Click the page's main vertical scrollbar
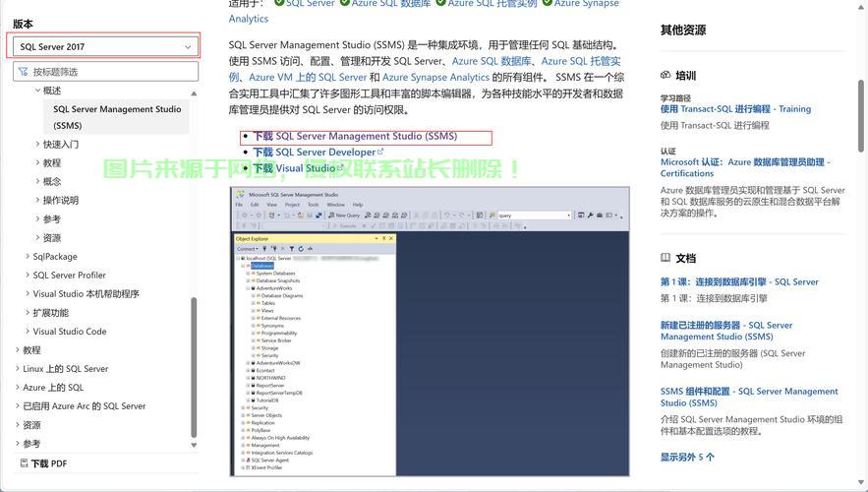 tap(861, 115)
